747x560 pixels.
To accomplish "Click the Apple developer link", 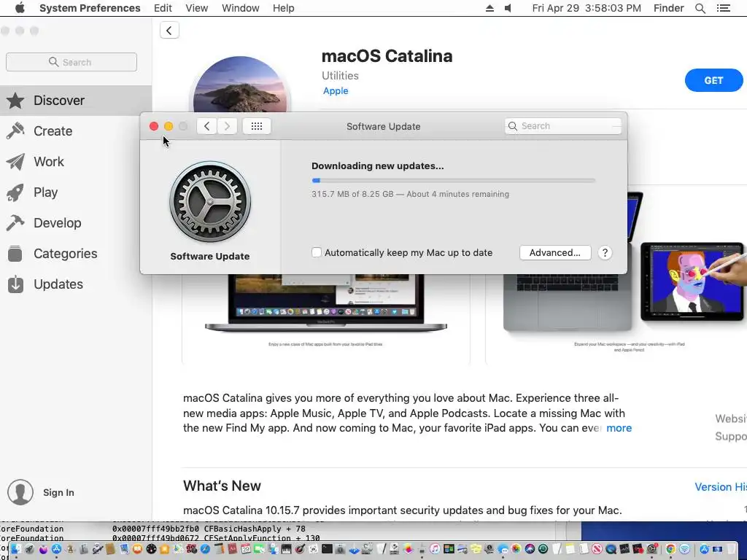I will [x=336, y=91].
